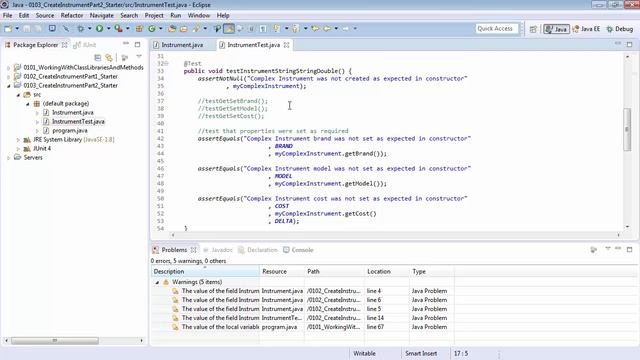This screenshot has width=640, height=360.
Task: Open the Source menu
Action: tap(45, 16)
